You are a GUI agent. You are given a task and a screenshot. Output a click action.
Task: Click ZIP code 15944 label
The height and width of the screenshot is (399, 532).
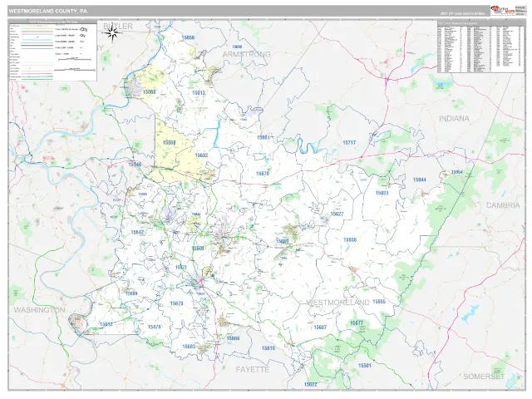tap(419, 180)
